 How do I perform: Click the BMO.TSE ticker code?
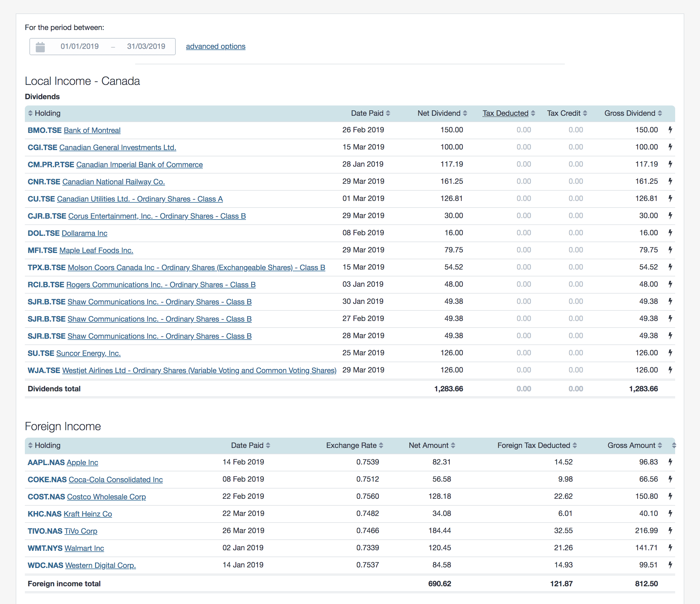[x=45, y=130]
